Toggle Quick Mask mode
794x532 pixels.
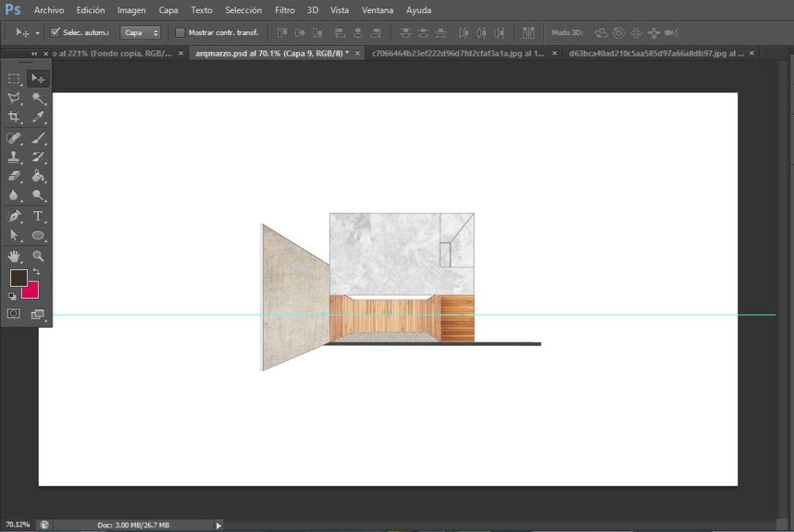(14, 313)
